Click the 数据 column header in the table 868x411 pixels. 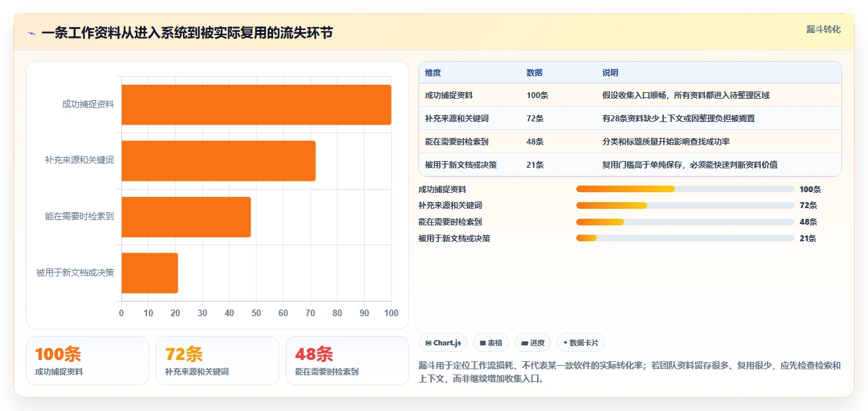[x=534, y=73]
